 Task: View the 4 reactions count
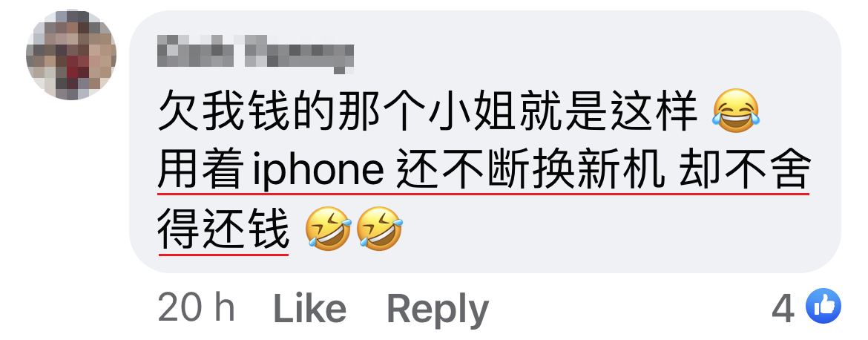[x=783, y=308]
